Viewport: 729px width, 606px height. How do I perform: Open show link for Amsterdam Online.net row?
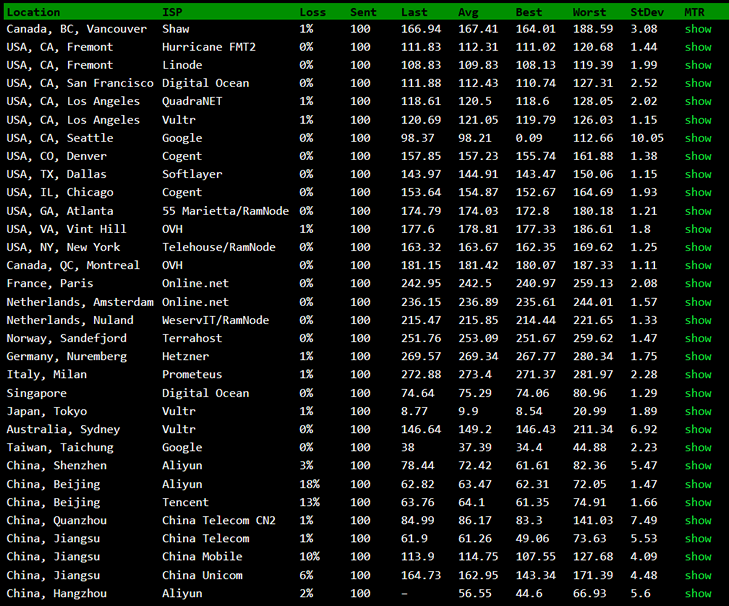click(x=698, y=302)
